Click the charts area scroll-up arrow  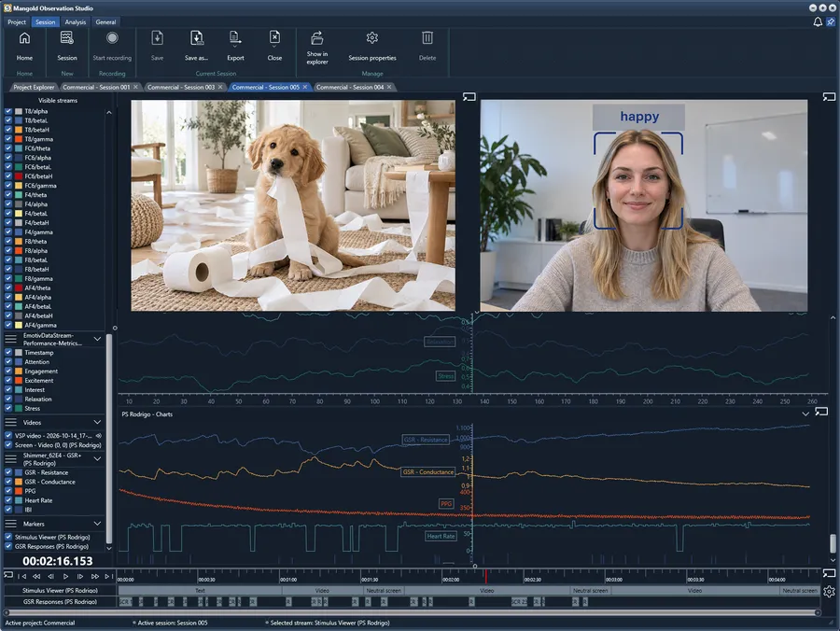[833, 317]
